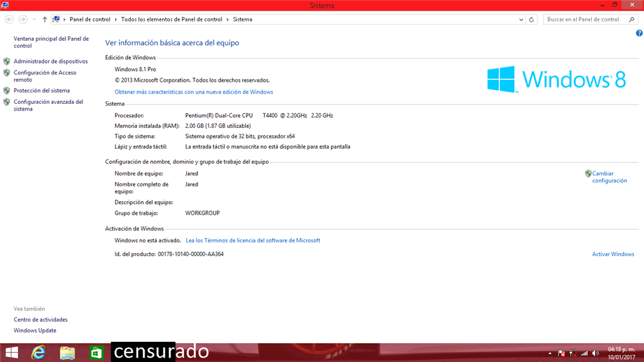The width and height of the screenshot is (644, 362).
Task: Select 'Sistema' breadcrumb
Action: pos(242,20)
